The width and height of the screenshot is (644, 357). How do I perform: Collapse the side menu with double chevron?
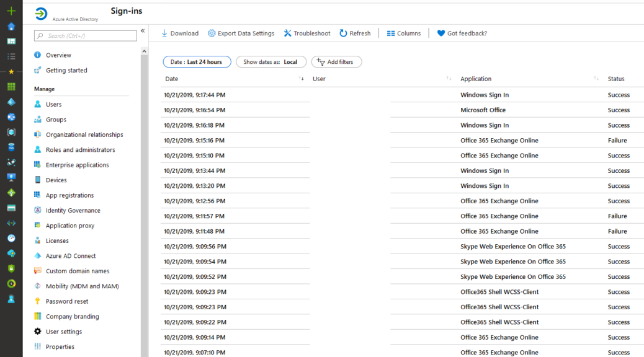click(x=143, y=31)
